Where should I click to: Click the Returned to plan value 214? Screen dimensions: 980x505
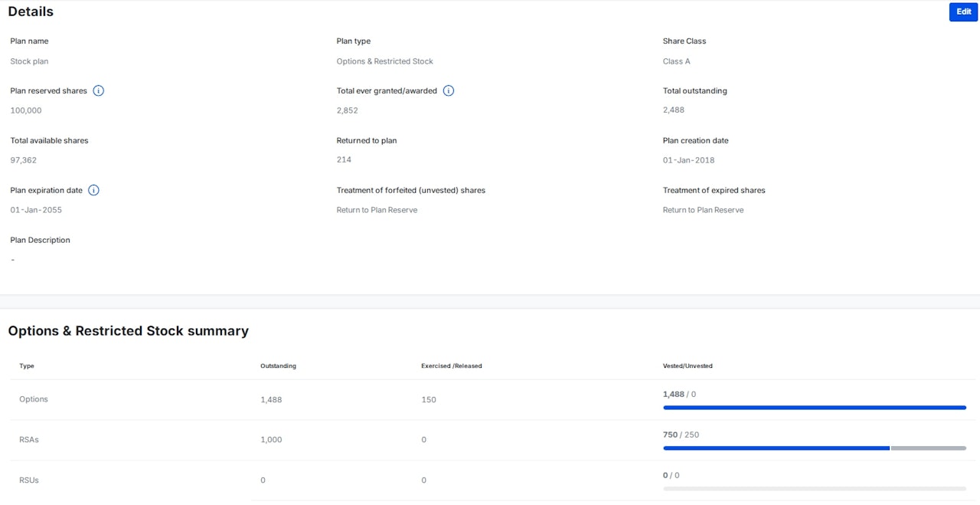click(344, 159)
